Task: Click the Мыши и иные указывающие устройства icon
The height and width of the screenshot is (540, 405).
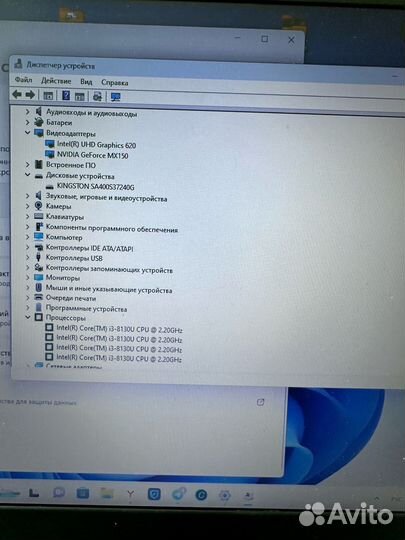Action: click(x=39, y=287)
